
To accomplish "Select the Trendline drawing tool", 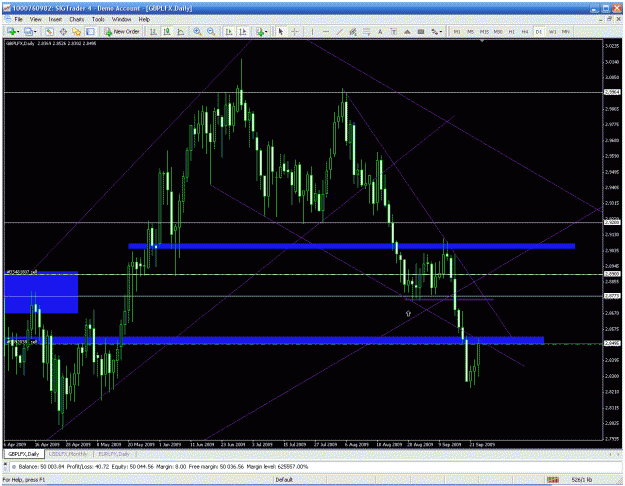I will tap(340, 31).
